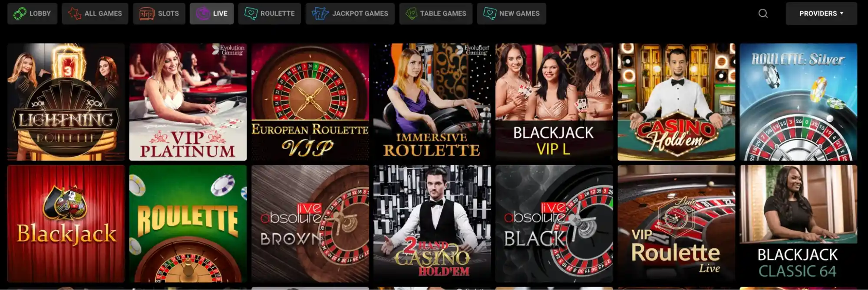Switch to the Jackpot Games tab
The image size is (868, 290).
pyautogui.click(x=350, y=13)
